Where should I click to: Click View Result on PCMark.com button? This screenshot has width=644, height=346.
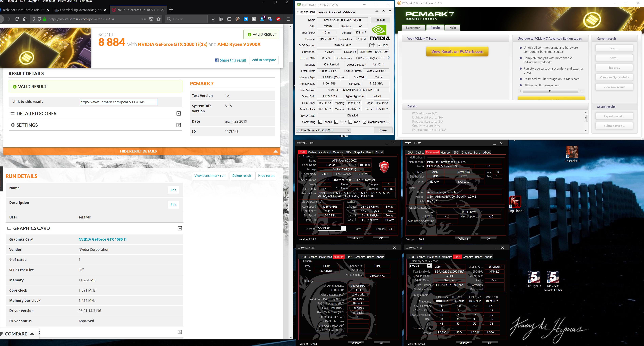(457, 51)
